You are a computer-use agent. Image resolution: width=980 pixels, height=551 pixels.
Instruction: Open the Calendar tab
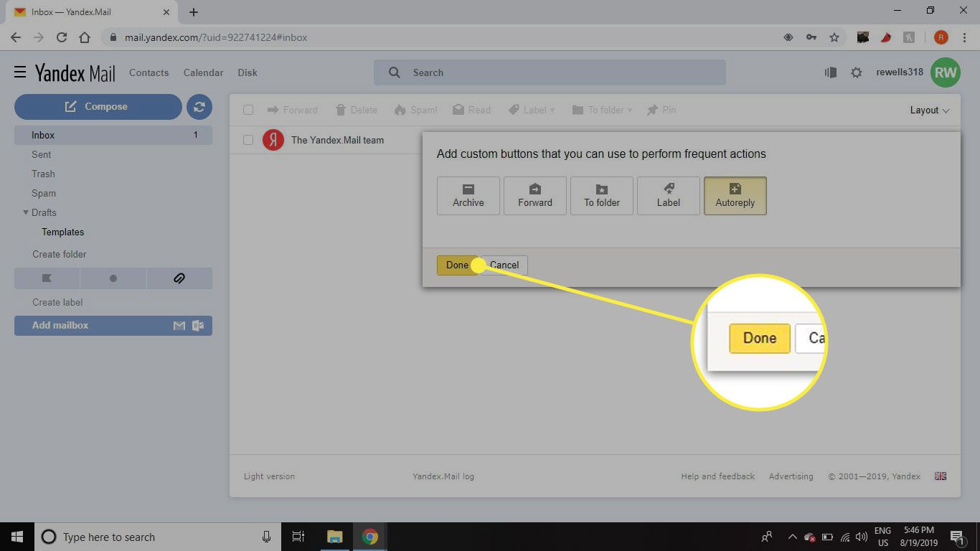click(x=204, y=72)
